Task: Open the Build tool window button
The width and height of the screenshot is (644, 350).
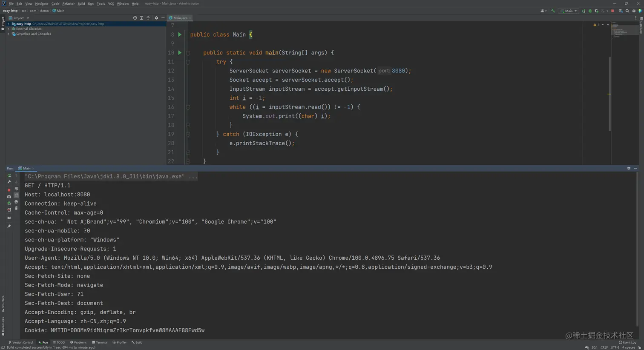Action: [137, 342]
